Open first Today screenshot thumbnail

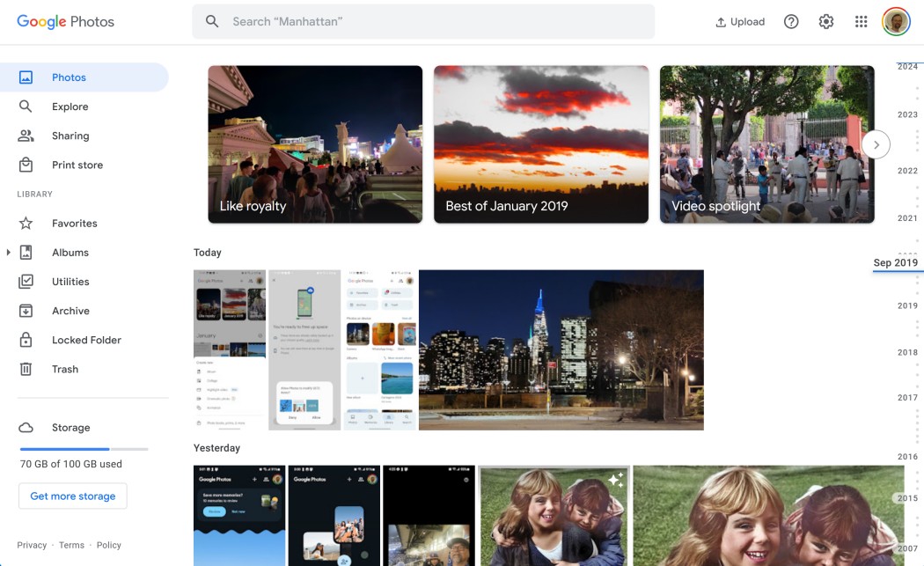(230, 350)
